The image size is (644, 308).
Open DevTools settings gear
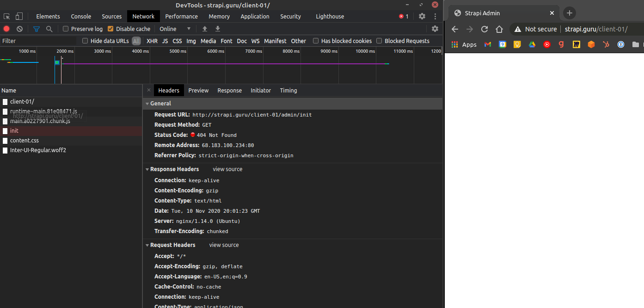click(422, 16)
